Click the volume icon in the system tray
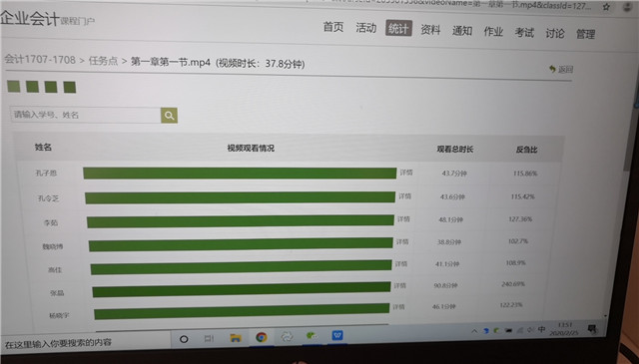 (530, 330)
